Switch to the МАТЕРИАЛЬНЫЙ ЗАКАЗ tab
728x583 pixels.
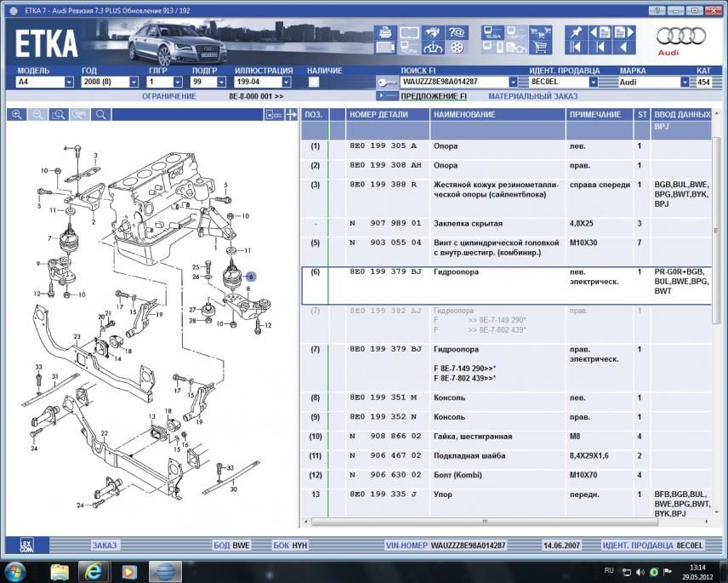[x=533, y=96]
